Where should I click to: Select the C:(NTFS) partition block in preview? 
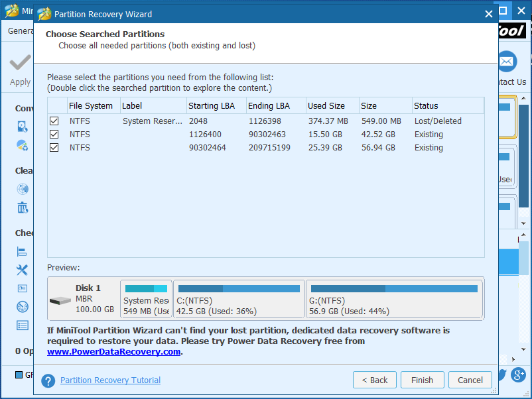click(239, 299)
